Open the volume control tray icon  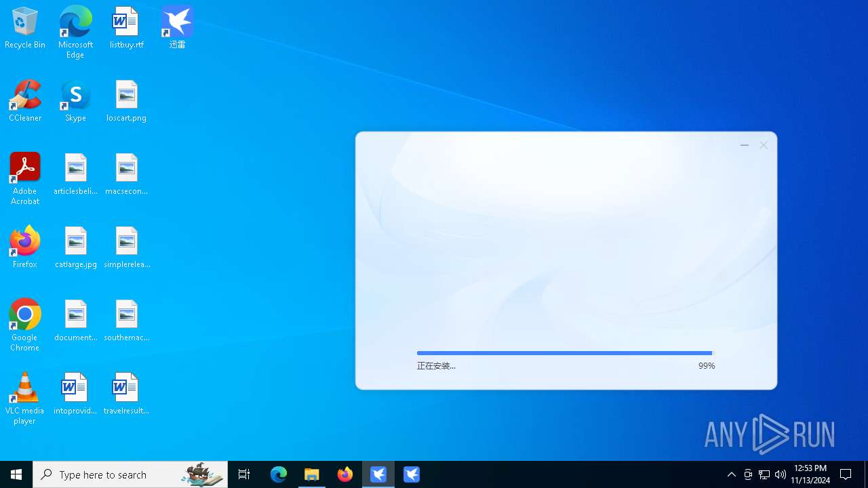781,474
